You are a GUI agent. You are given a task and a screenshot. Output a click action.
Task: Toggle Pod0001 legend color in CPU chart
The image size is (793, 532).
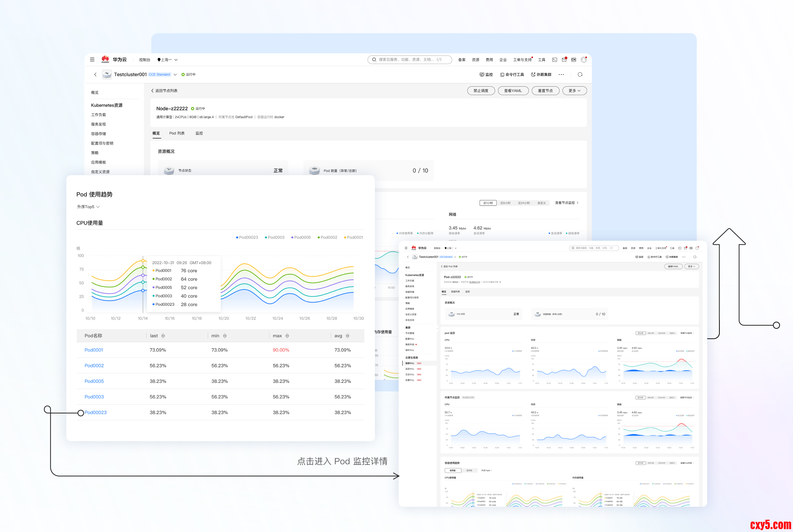(x=353, y=238)
